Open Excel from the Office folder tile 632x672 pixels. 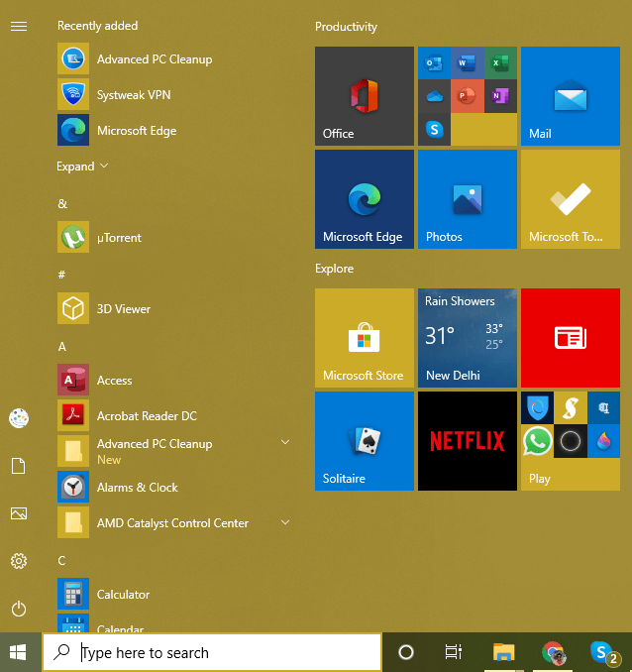(500, 63)
